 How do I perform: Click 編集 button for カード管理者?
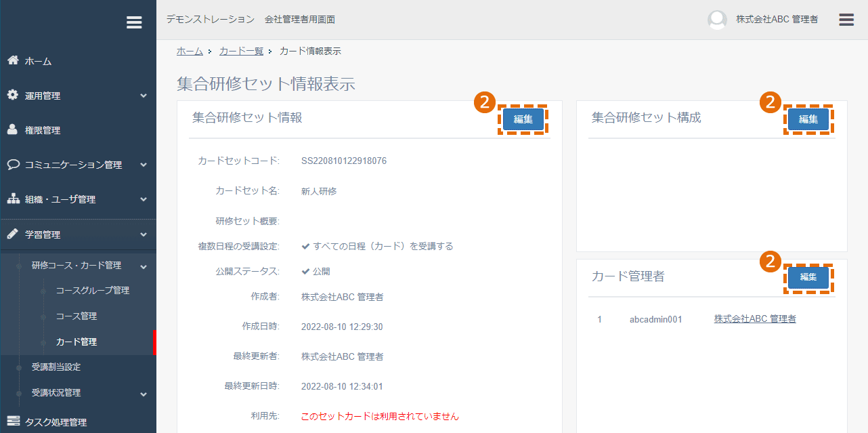point(808,277)
